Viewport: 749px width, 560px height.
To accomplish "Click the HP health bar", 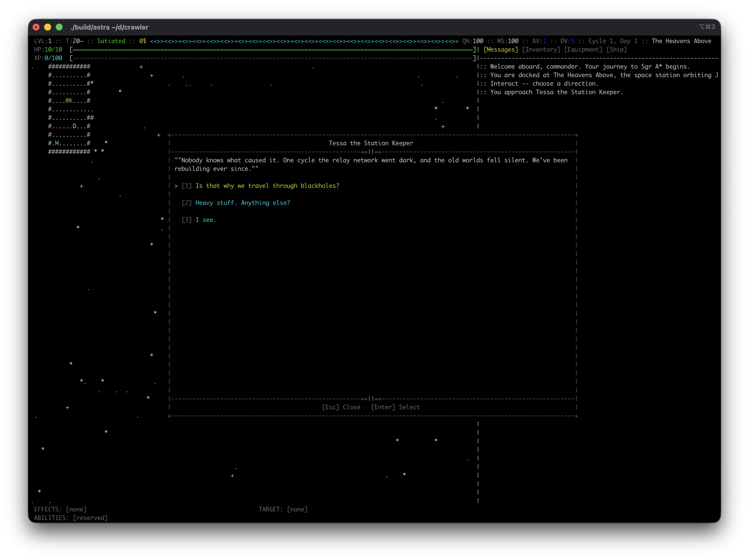I will pos(272,50).
